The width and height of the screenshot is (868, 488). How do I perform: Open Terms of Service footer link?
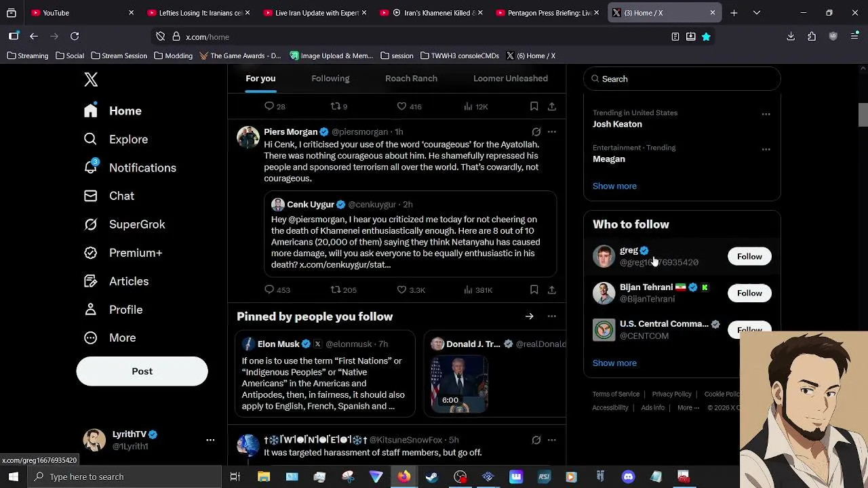[616, 394]
